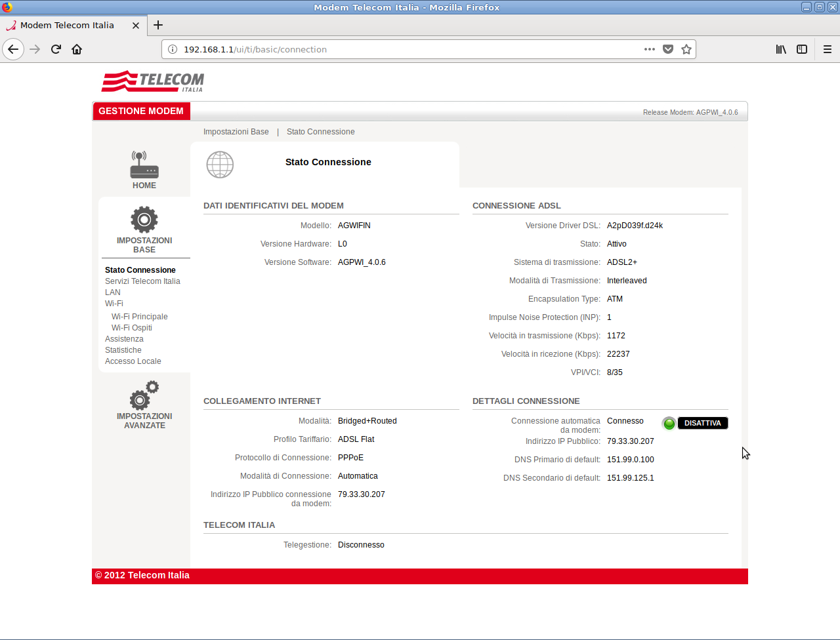
Task: Select the Modem Telecom Italia browser tab
Action: [x=72, y=26]
